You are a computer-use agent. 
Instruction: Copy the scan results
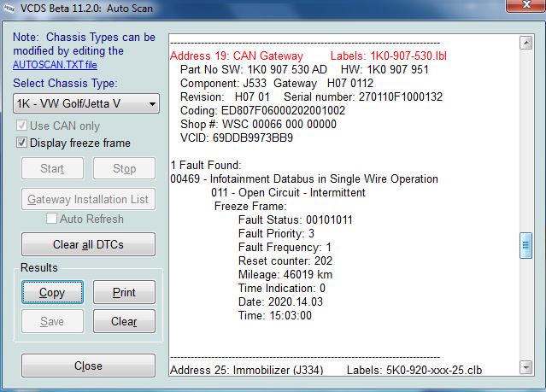click(x=52, y=292)
